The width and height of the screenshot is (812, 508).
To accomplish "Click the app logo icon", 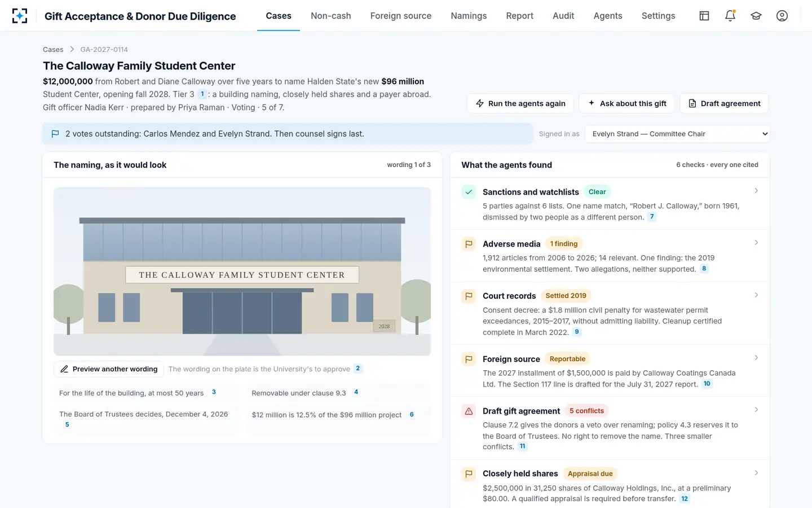I will [20, 16].
